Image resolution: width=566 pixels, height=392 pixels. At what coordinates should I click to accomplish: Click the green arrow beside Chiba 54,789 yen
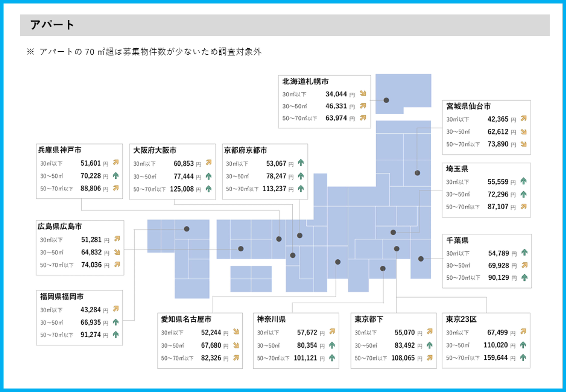point(524,252)
